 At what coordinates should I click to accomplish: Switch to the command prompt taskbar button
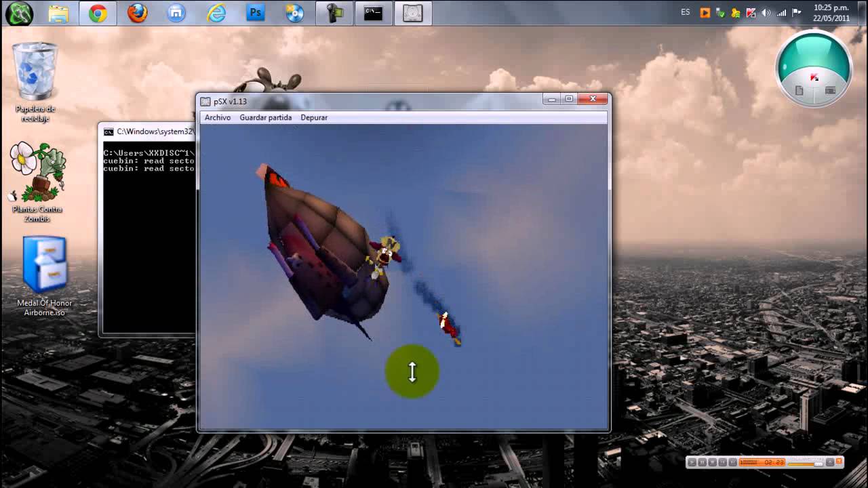tap(373, 13)
